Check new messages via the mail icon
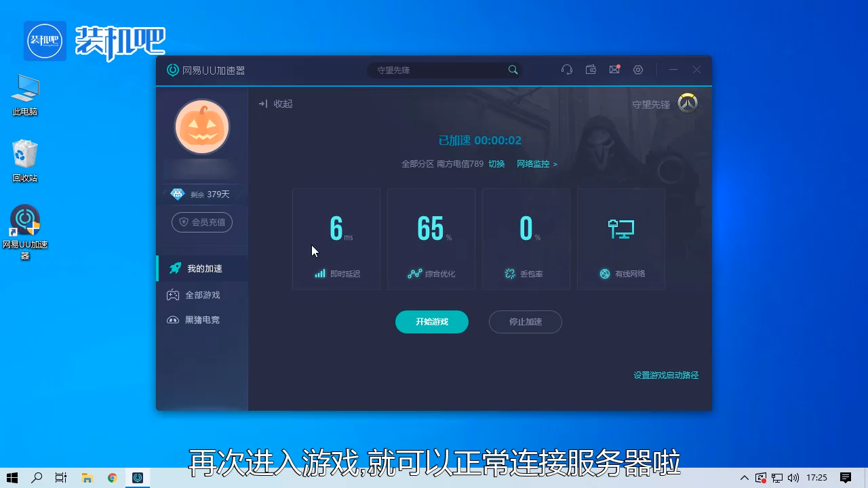Image resolution: width=868 pixels, height=488 pixels. 614,70
